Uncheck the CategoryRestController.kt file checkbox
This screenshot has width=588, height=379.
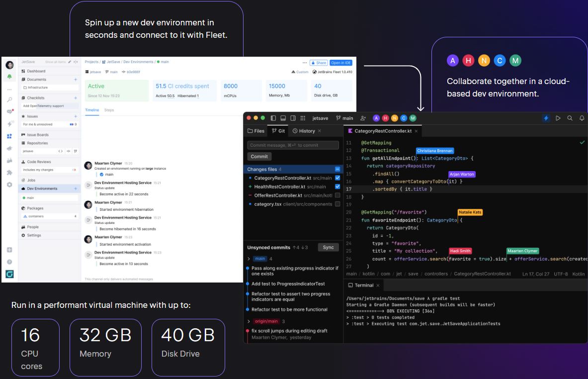click(x=337, y=178)
